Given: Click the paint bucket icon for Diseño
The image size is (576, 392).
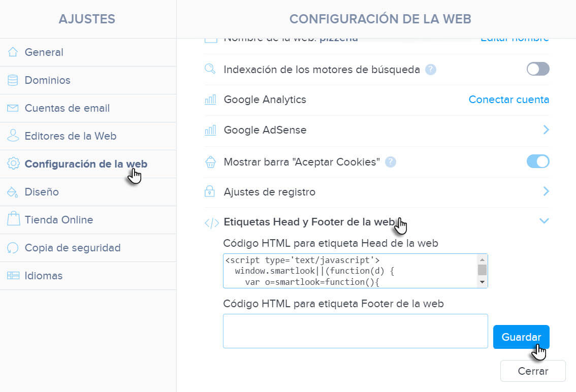Looking at the screenshot, I should (13, 192).
